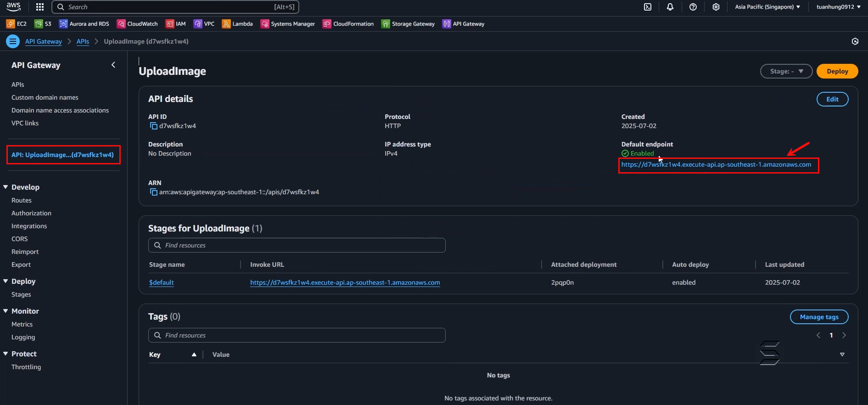Image resolution: width=868 pixels, height=405 pixels.
Task: Open Routes in the sidebar
Action: tap(22, 200)
